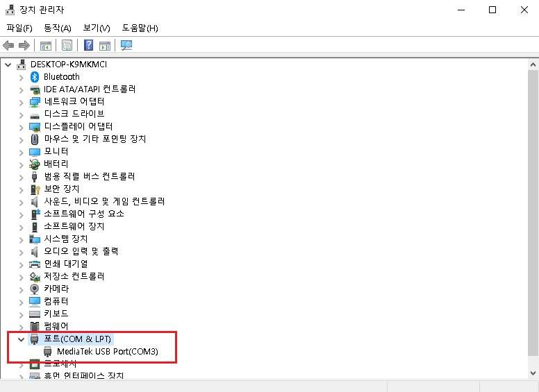Select MediaTek USB Port(COM3) device
Screen dimensions: 539x392
click(107, 352)
